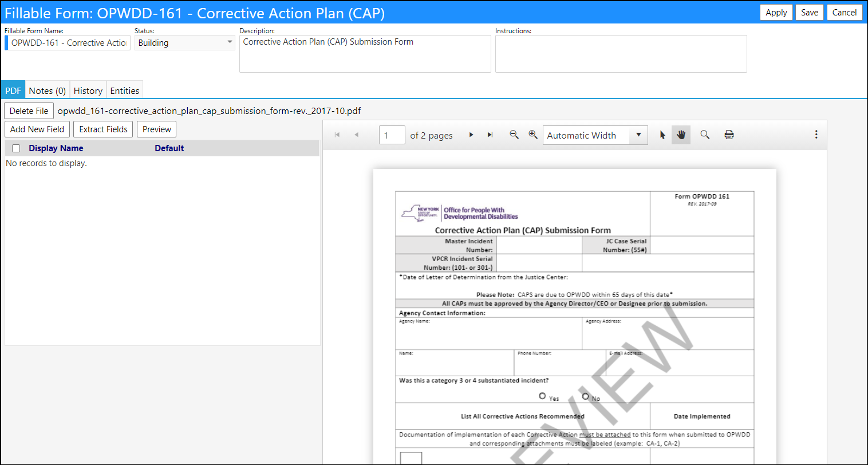This screenshot has width=868, height=465.
Task: Go to previous page in PDF viewer
Action: click(356, 135)
